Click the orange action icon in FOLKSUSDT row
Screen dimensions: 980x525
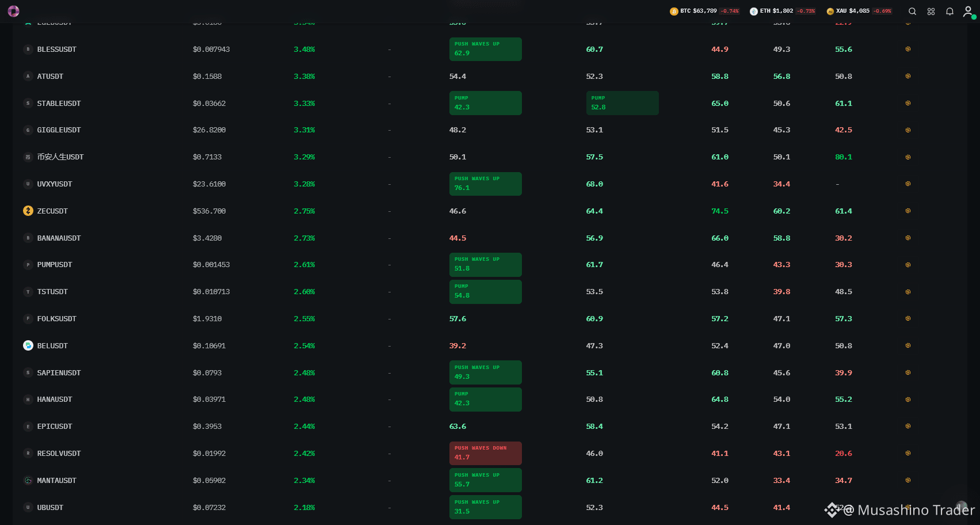908,318
